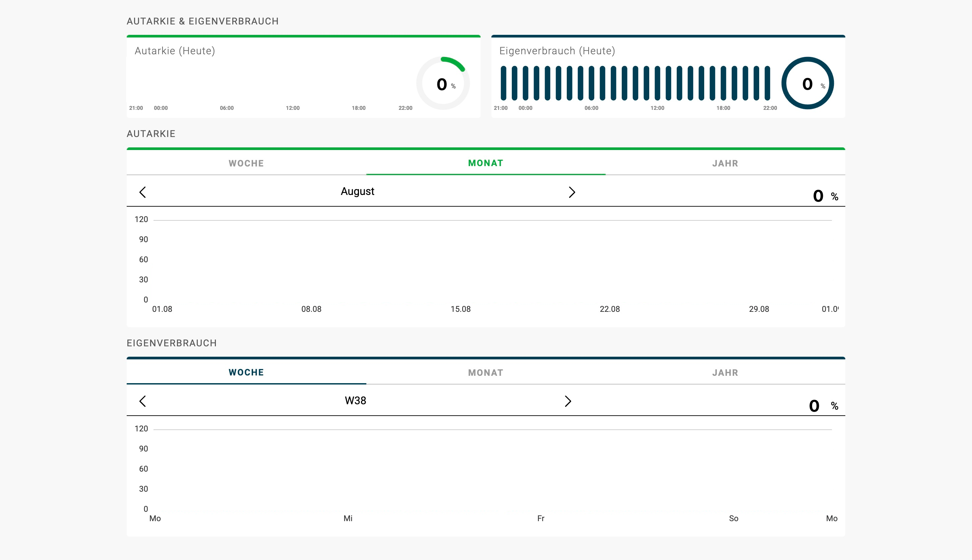Viewport: 972px width, 560px height.
Task: Click the Fr label on Eigenverbrauch axis
Action: 541,518
